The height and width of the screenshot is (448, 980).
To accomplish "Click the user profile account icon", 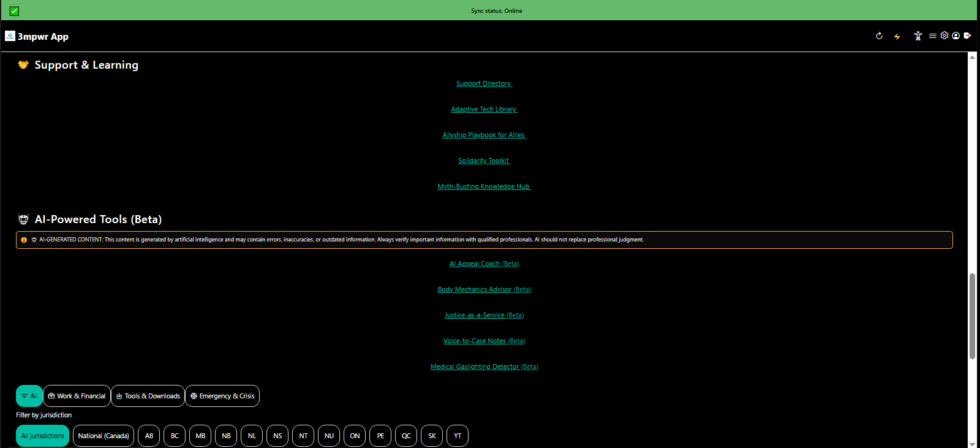I will [956, 36].
